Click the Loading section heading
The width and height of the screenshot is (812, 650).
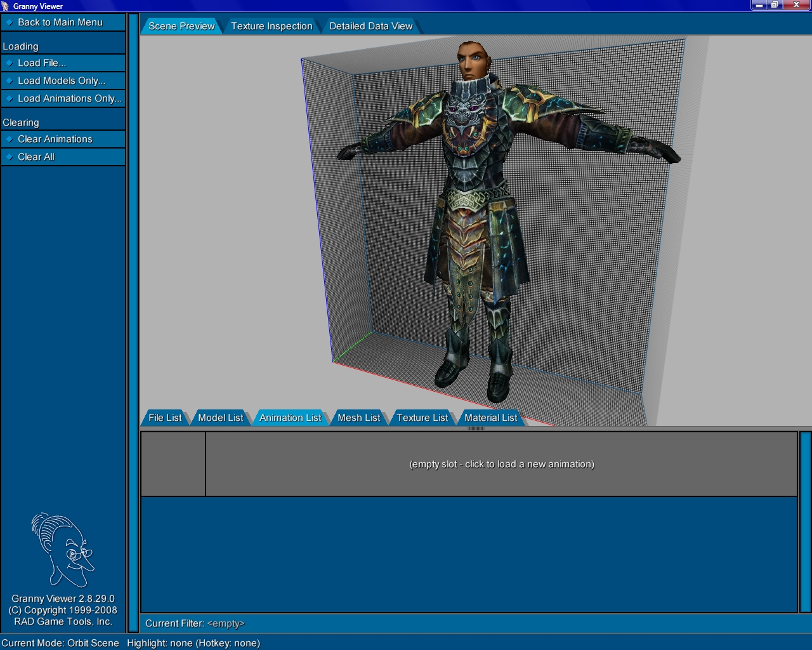(20, 46)
